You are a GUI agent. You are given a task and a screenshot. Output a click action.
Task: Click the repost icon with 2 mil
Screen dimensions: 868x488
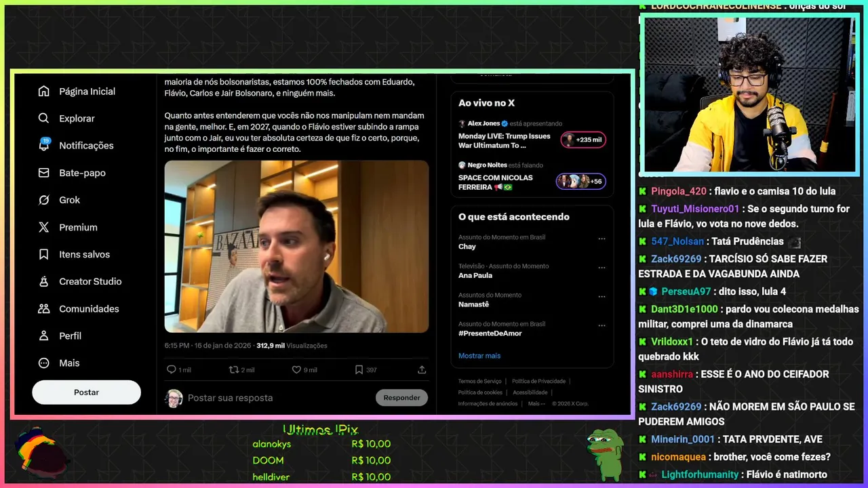point(234,369)
